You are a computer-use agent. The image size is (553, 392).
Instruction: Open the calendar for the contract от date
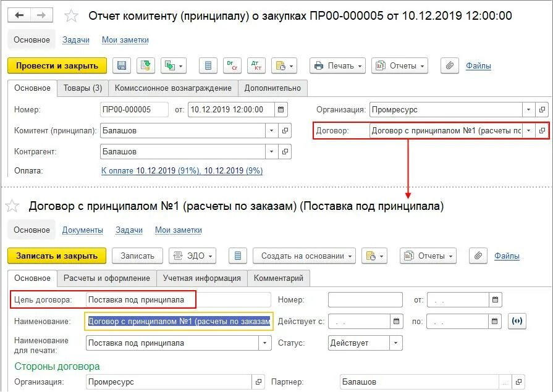click(495, 300)
